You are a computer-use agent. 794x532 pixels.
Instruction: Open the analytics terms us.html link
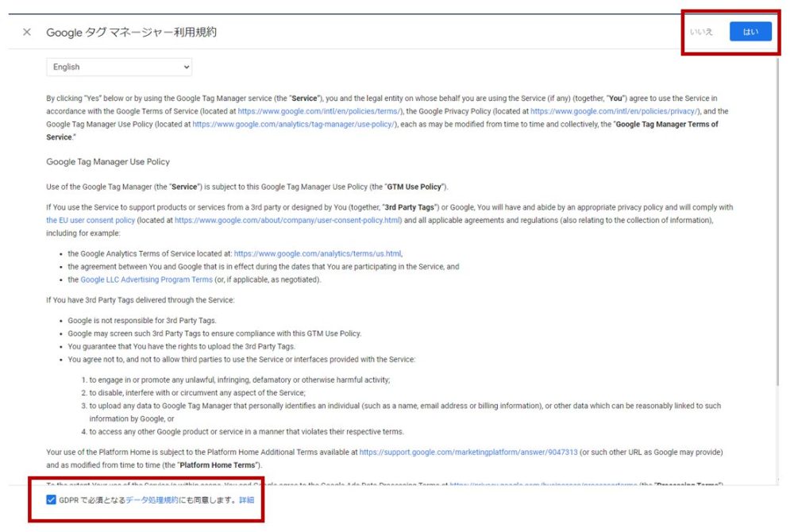pyautogui.click(x=318, y=253)
